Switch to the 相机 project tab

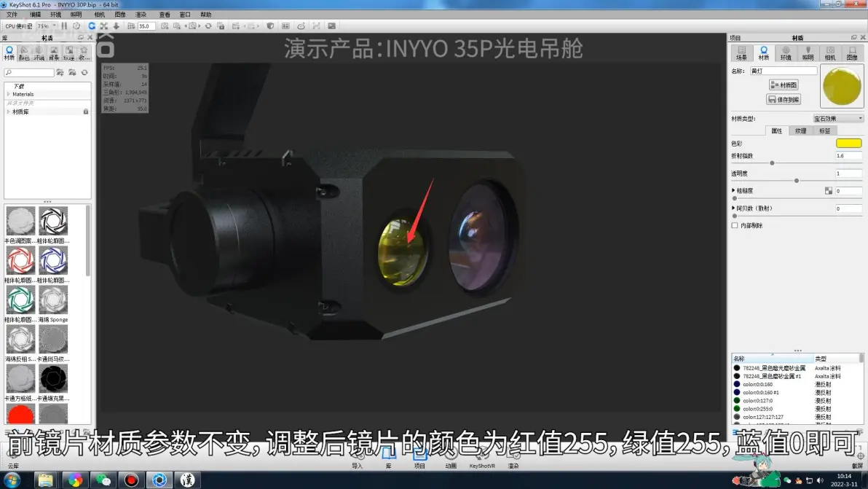[x=830, y=53]
